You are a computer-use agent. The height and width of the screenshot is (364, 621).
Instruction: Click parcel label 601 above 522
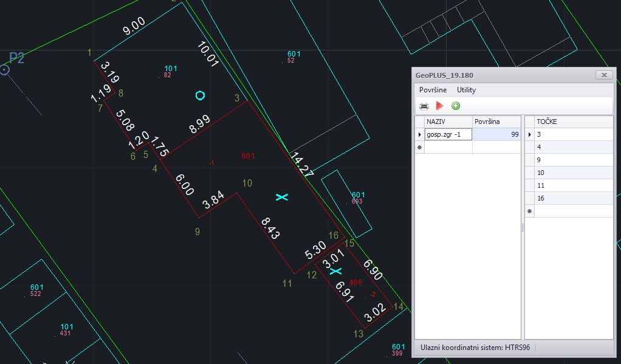tap(37, 287)
